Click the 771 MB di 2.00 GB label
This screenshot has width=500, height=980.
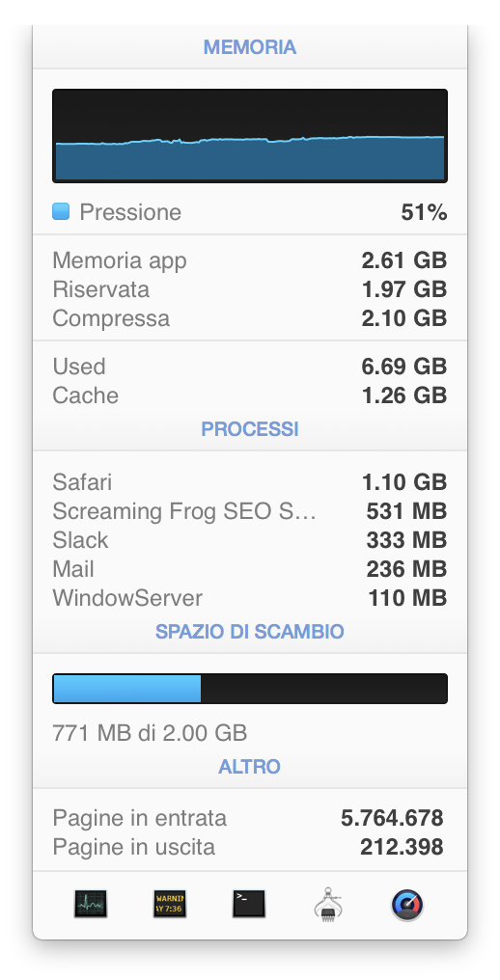pyautogui.click(x=151, y=732)
